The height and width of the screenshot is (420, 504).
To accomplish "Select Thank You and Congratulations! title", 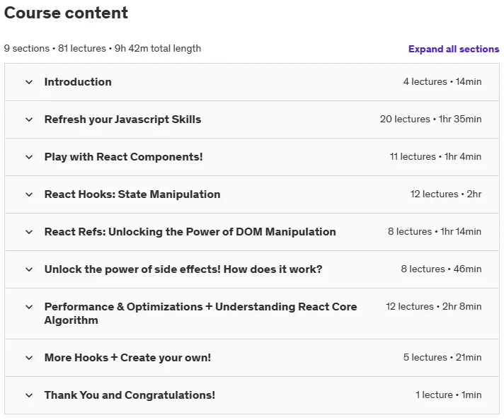I will (130, 395).
